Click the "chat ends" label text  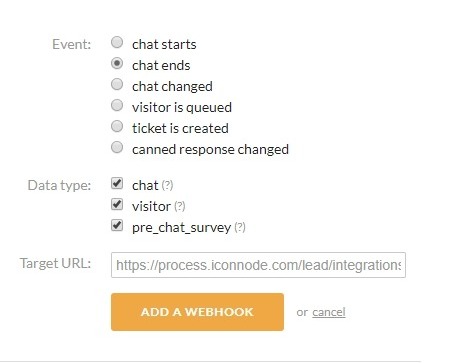(x=161, y=65)
